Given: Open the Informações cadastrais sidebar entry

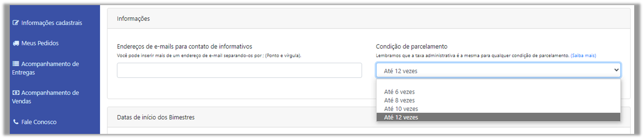Looking at the screenshot, I should coord(47,23).
